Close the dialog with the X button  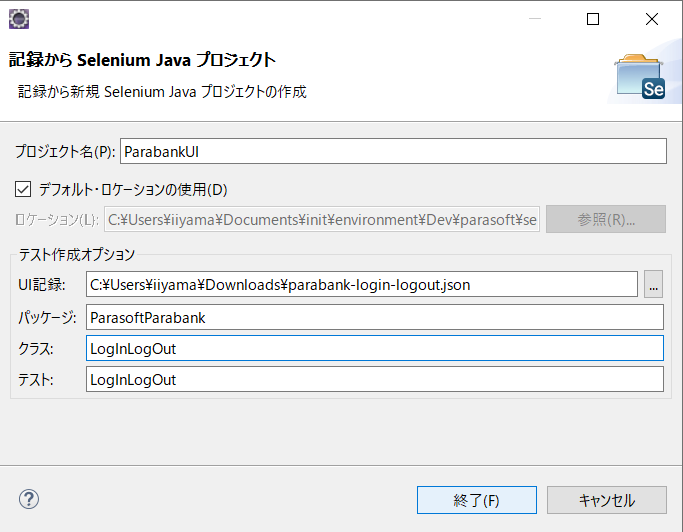652,19
